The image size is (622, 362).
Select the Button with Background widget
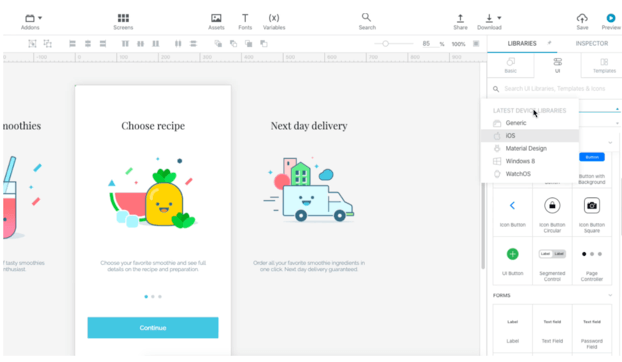(x=592, y=168)
